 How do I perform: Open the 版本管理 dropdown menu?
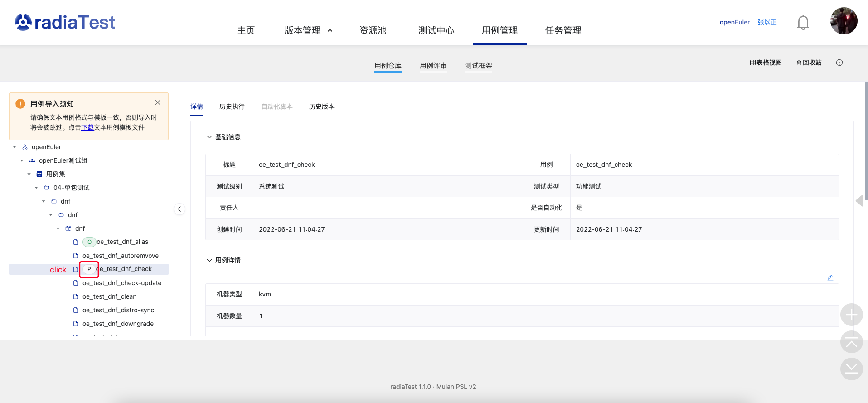point(308,30)
